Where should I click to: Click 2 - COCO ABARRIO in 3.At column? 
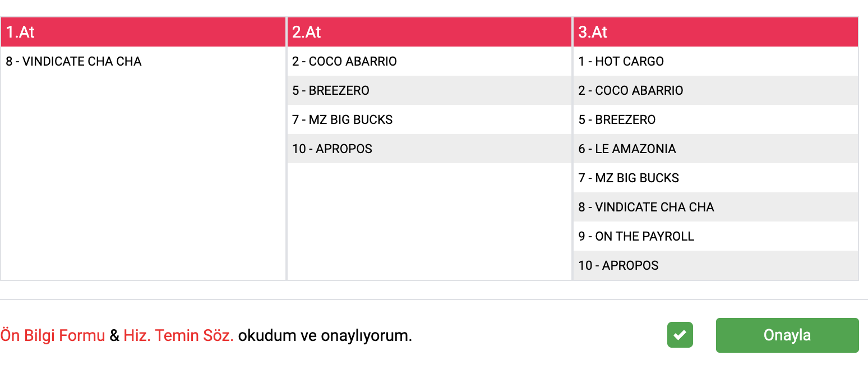(631, 91)
